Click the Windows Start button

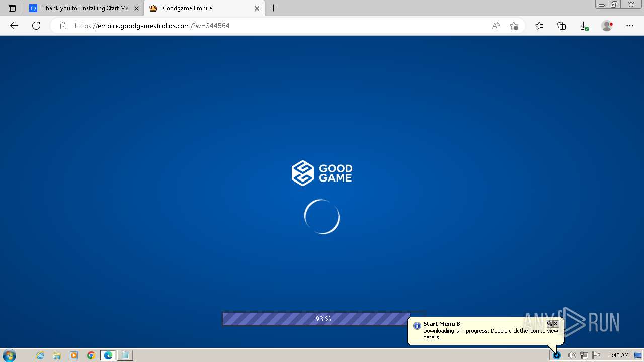(9, 355)
